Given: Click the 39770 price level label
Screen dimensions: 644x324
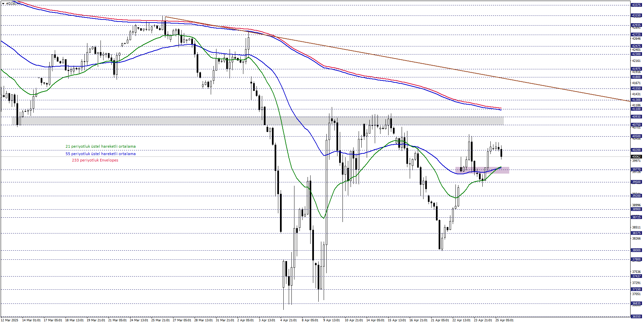Looking at the screenshot, I should tap(637, 170).
